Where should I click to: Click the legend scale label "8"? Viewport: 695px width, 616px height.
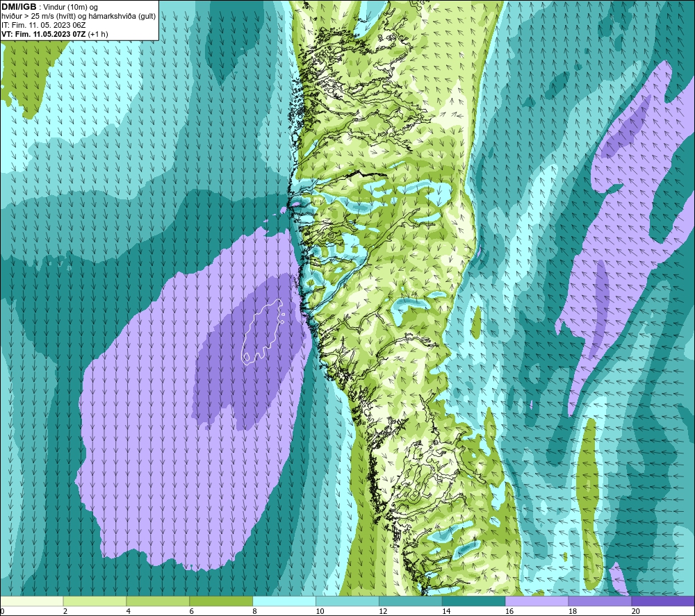pyautogui.click(x=255, y=611)
